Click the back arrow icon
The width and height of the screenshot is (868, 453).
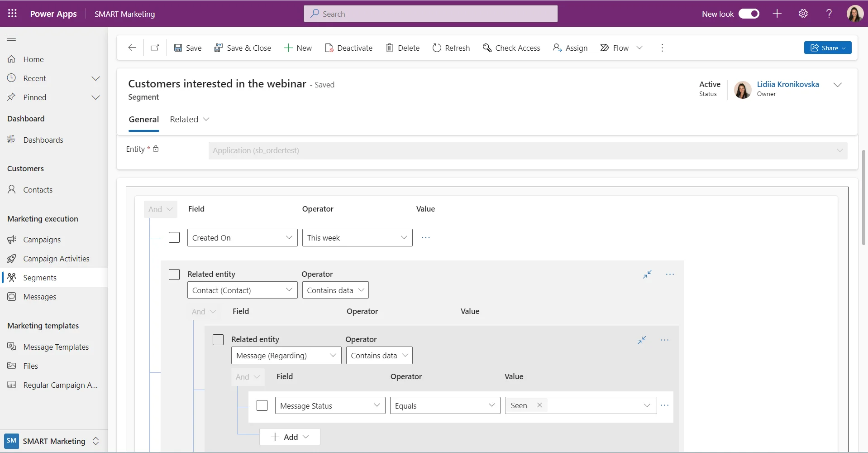(x=132, y=48)
